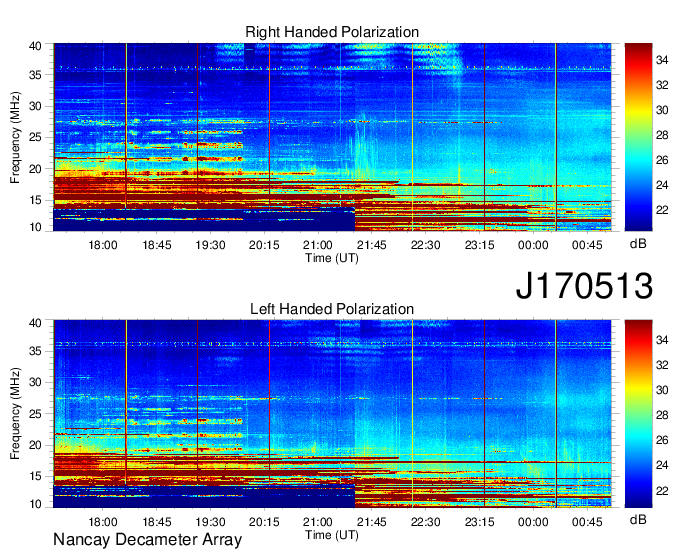Click the 19:30 time tick under Left Handed plot
680x552 pixels.
(x=210, y=522)
